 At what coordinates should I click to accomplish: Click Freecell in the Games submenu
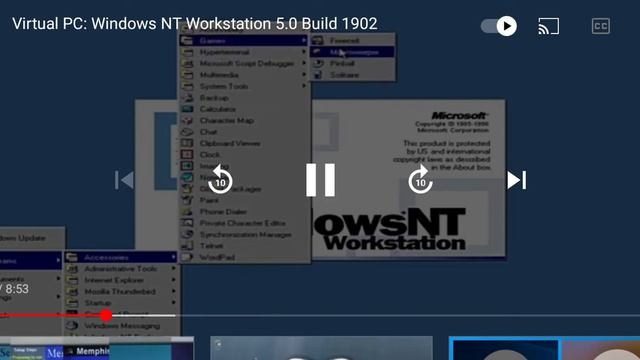click(x=352, y=40)
